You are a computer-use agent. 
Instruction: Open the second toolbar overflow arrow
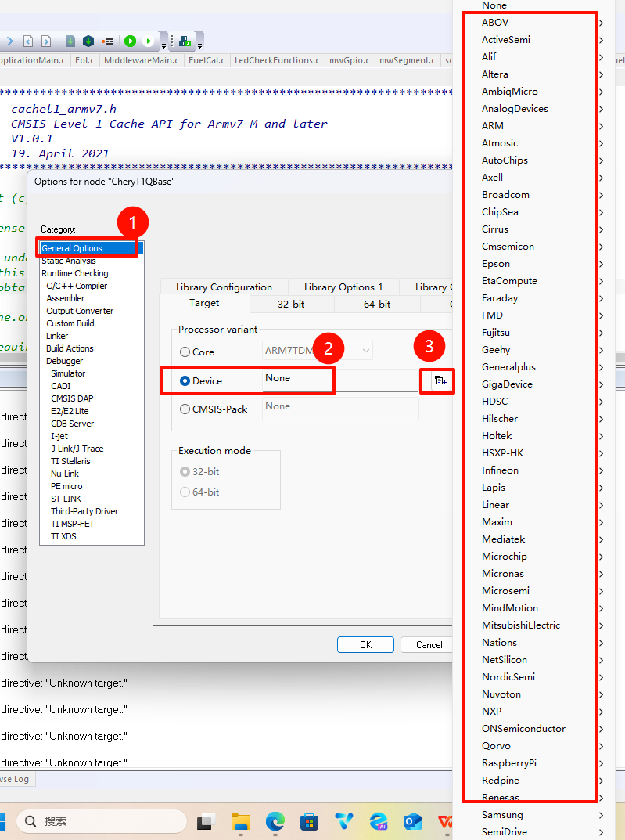(x=199, y=46)
